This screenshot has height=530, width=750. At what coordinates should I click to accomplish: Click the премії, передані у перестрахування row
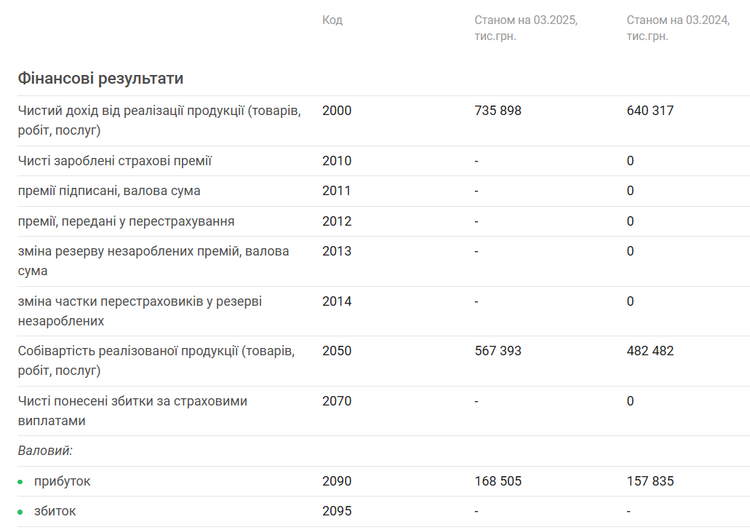click(x=384, y=221)
